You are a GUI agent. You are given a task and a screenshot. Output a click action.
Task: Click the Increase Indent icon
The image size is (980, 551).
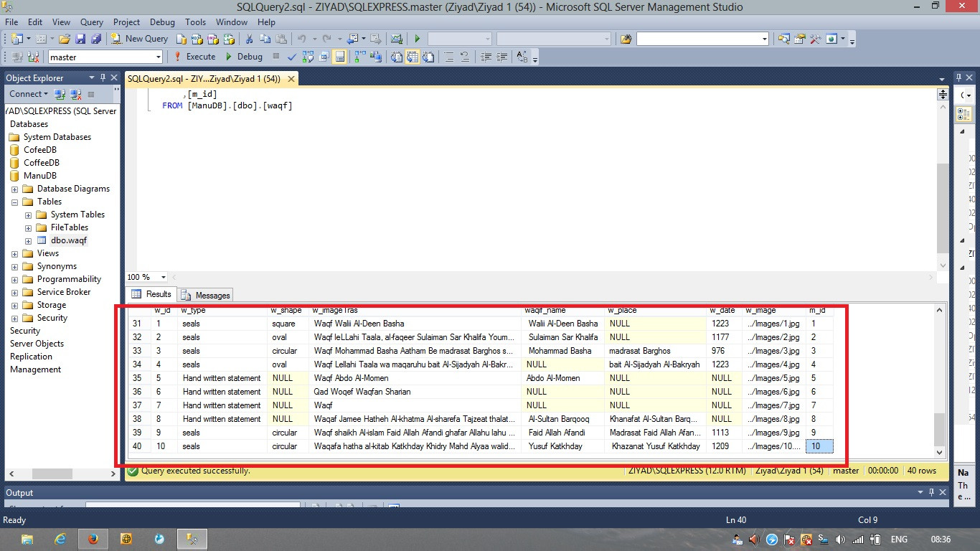(x=502, y=57)
